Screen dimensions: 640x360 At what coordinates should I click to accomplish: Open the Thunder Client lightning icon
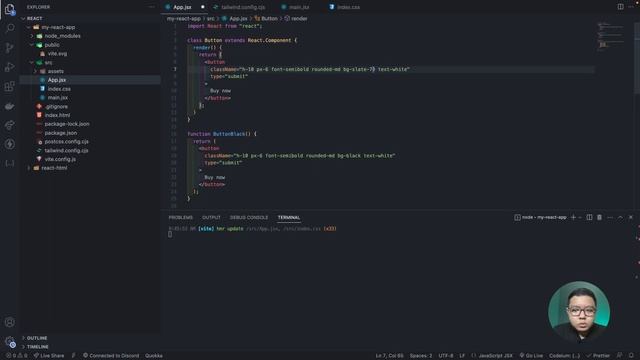tap(9, 144)
